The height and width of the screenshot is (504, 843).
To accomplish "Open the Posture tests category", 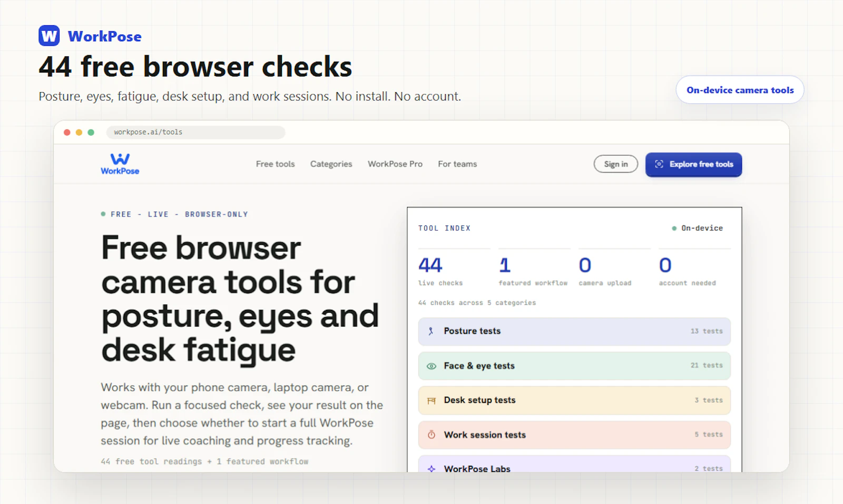I will click(x=574, y=331).
